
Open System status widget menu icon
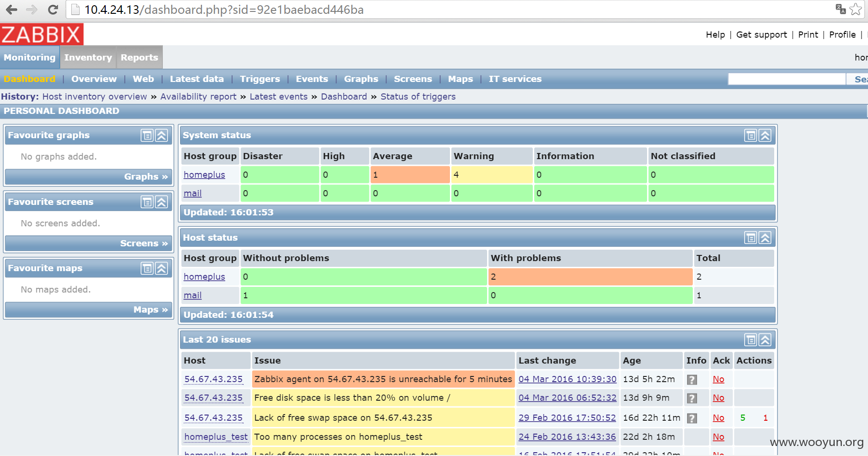point(750,135)
